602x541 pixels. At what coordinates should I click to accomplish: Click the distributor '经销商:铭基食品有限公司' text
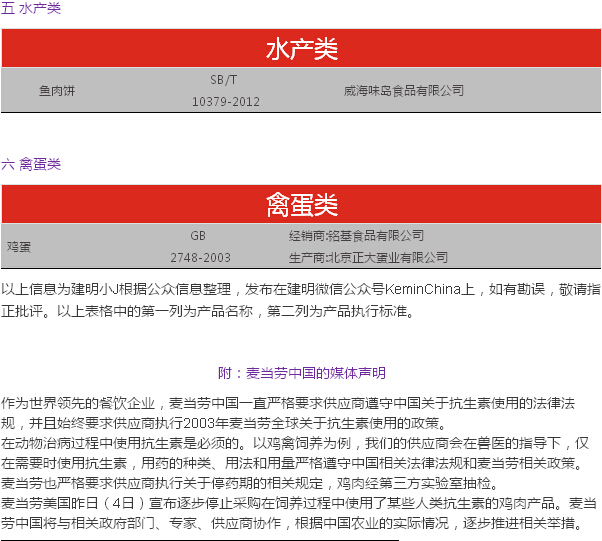tap(356, 236)
